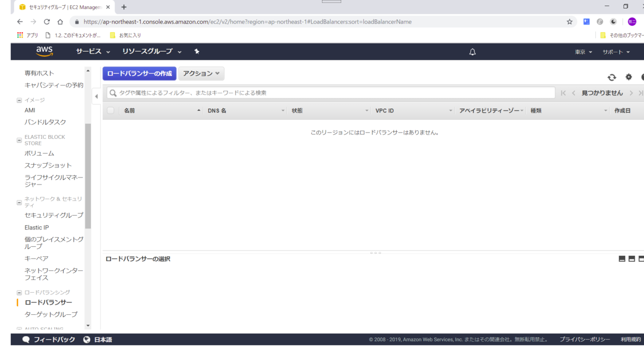
Task: Open the EC2 console settings gear
Action: pyautogui.click(x=628, y=77)
